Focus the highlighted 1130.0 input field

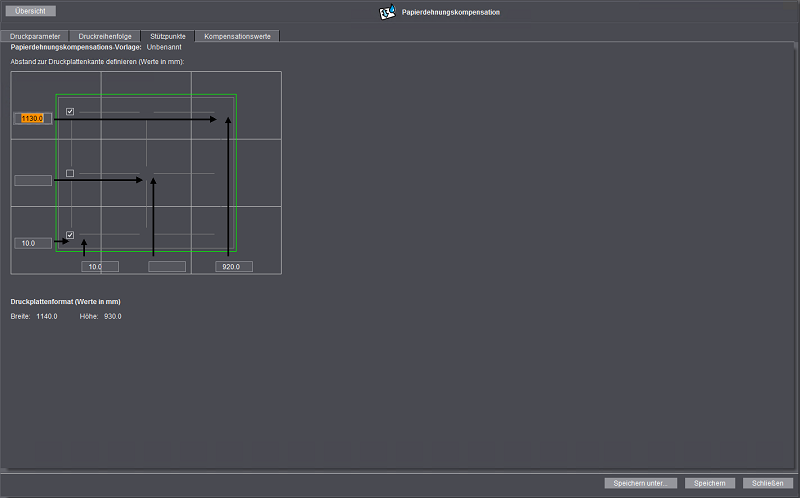[32, 118]
